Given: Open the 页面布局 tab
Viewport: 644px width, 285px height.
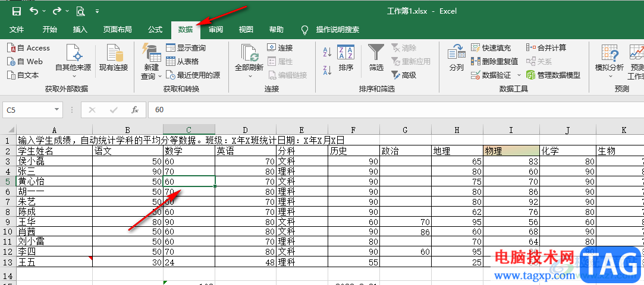Looking at the screenshot, I should tap(118, 30).
